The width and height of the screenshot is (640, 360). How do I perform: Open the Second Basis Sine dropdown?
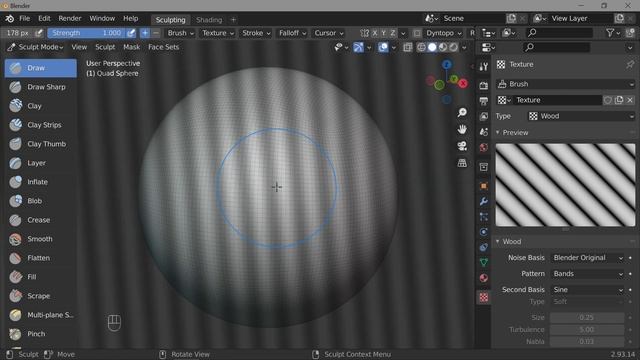click(587, 290)
